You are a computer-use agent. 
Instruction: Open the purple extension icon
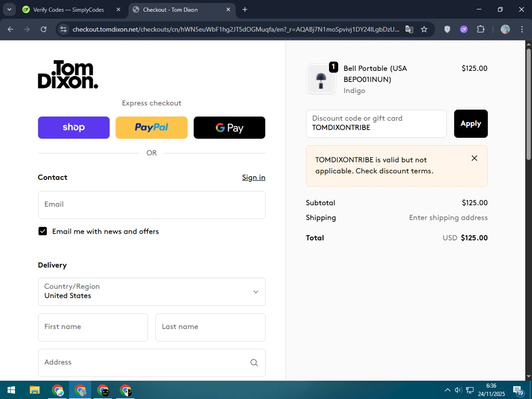coord(464,29)
